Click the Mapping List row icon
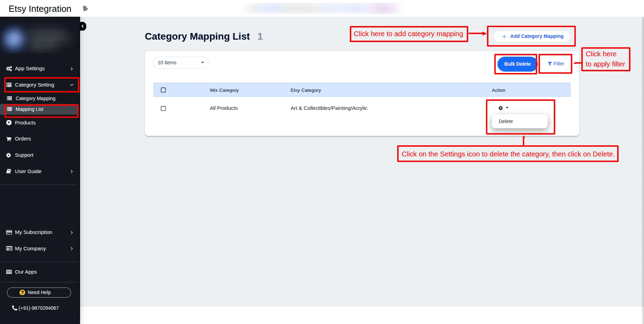The height and width of the screenshot is (324, 644). click(x=9, y=109)
